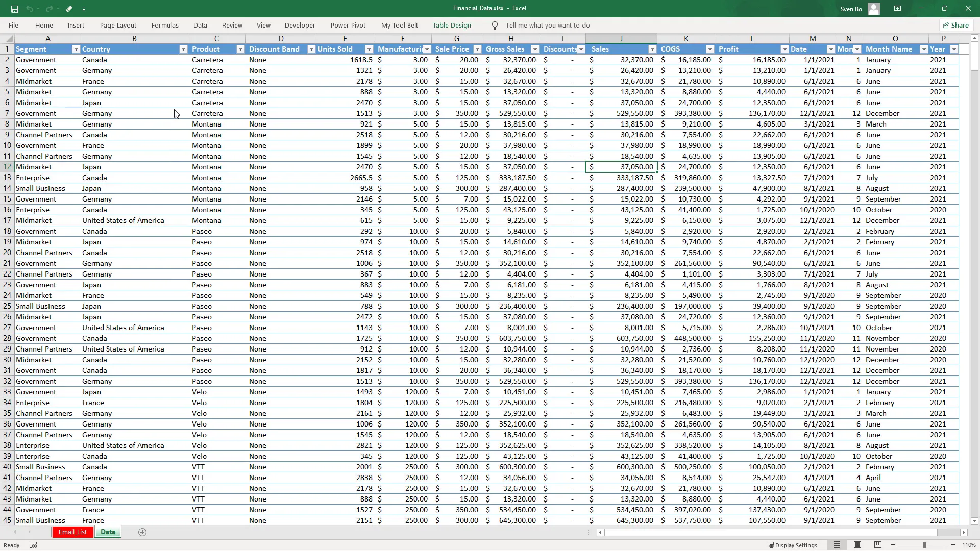Save the workbook with the Save icon
The image size is (980, 551).
tap(14, 9)
